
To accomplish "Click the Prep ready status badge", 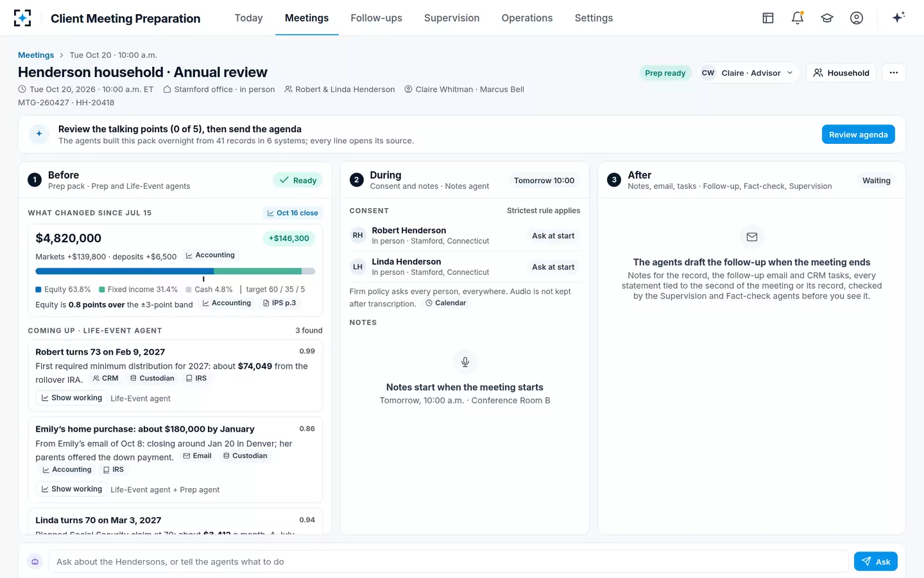I will 665,73.
